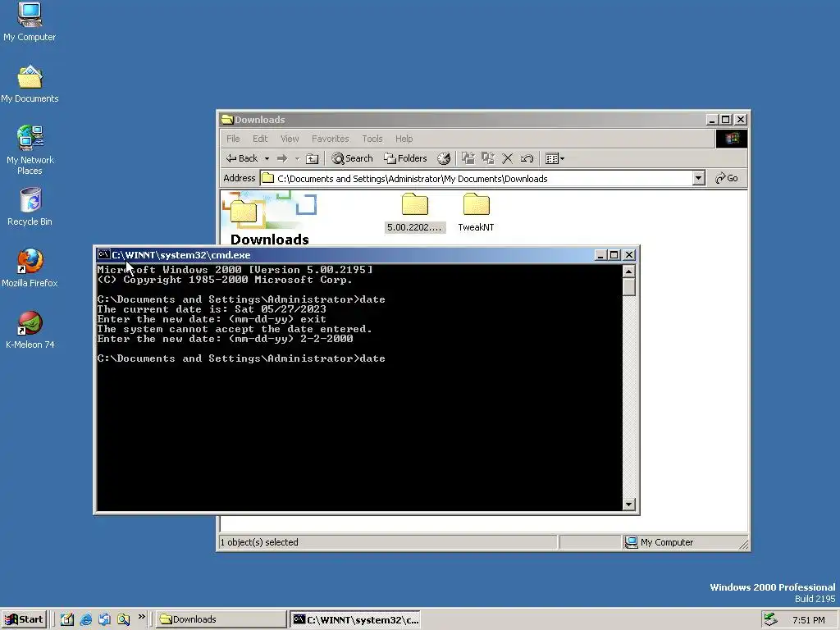Viewport: 840px width, 630px height.
Task: Expand the Address bar dropdown
Action: click(x=698, y=178)
